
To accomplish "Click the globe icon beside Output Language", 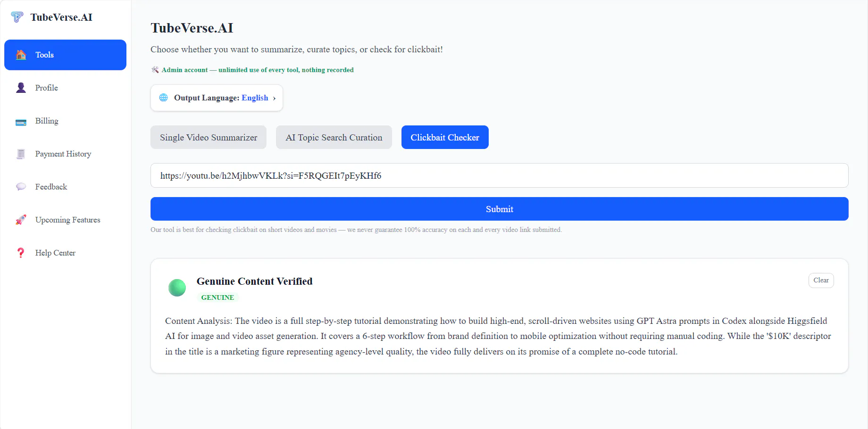I will 164,98.
